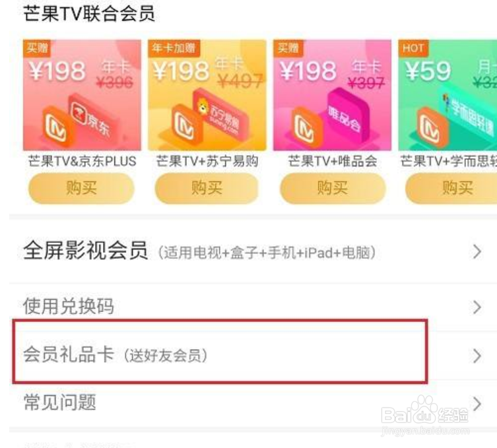Viewport: 497px width, 448px height.
Task: Tap the 年卡加赠 badge on 苏宁 card
Action: [x=174, y=48]
